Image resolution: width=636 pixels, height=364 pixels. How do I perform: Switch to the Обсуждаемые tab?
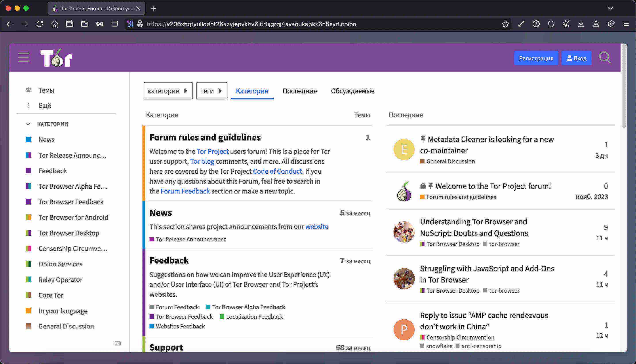tap(353, 91)
